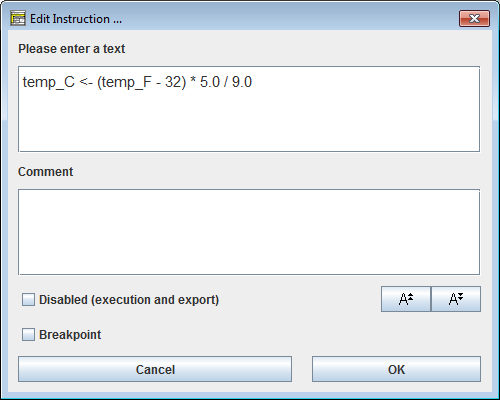
Task: Click the 'Edit Instruction ...' title text
Action: [76, 19]
